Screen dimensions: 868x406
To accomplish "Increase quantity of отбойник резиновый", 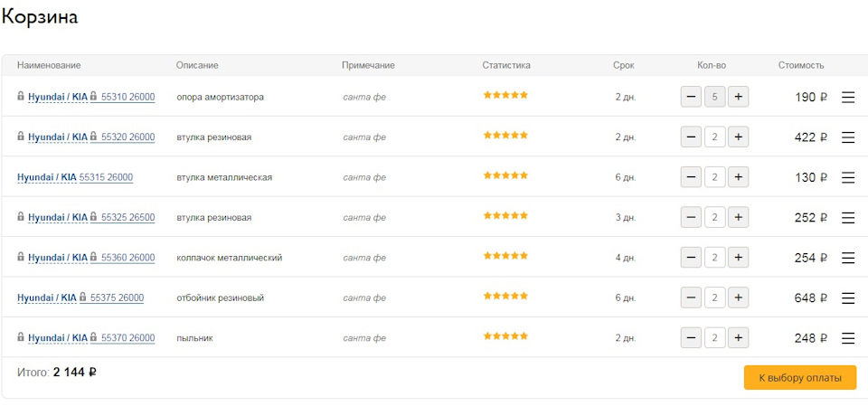I will [738, 297].
